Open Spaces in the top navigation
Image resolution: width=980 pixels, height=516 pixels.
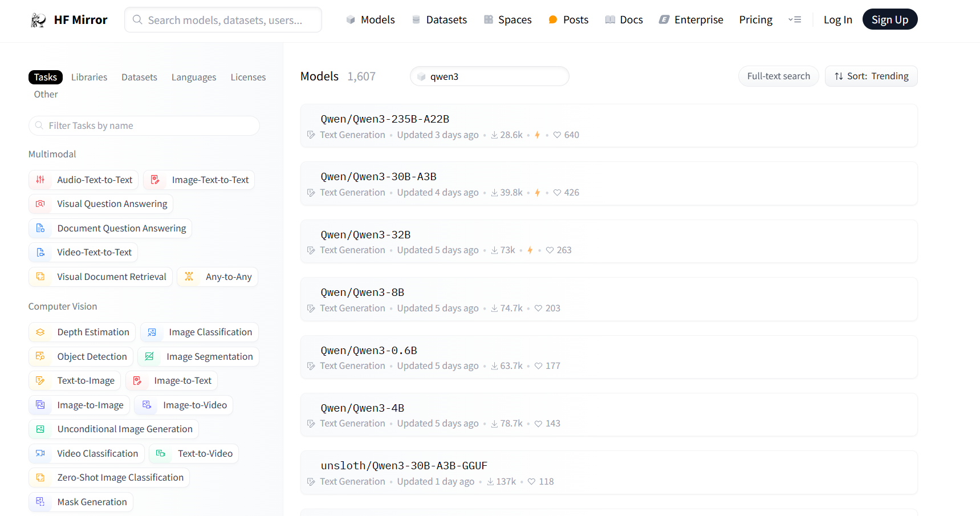point(507,20)
